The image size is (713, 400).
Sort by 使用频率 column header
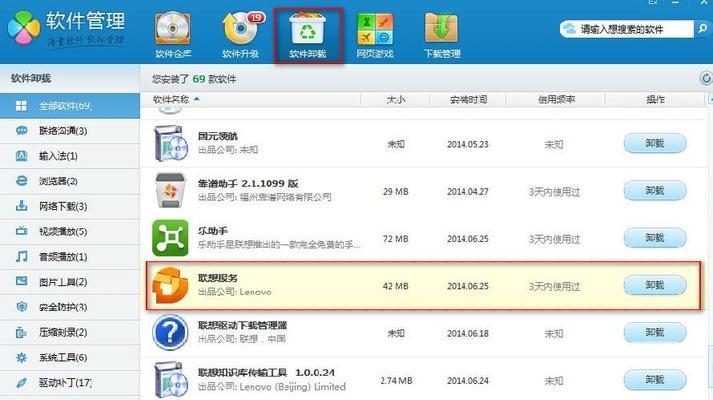point(557,100)
